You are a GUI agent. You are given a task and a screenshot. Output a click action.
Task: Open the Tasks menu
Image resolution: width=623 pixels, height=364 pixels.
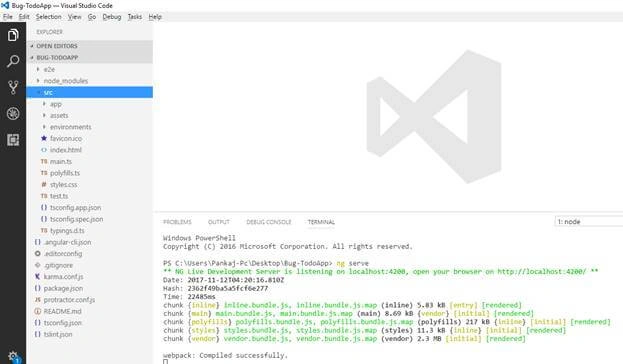pyautogui.click(x=135, y=17)
